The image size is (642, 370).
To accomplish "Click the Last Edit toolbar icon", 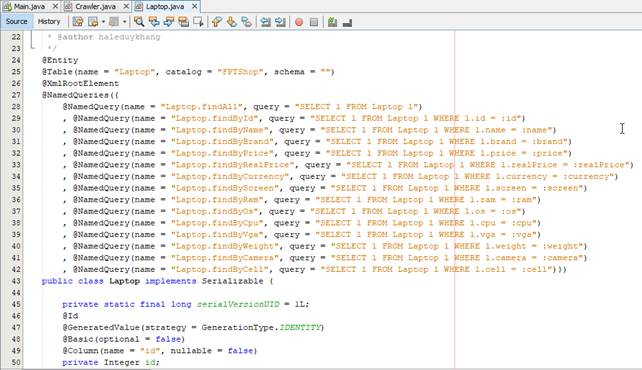I will click(77, 22).
